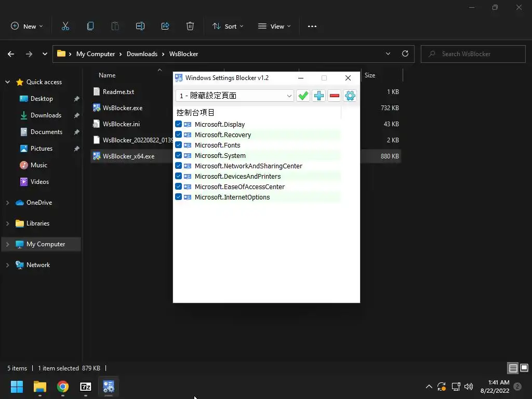Uncheck the Microsoft.System checkbox
The width and height of the screenshot is (532, 399).
click(x=179, y=155)
